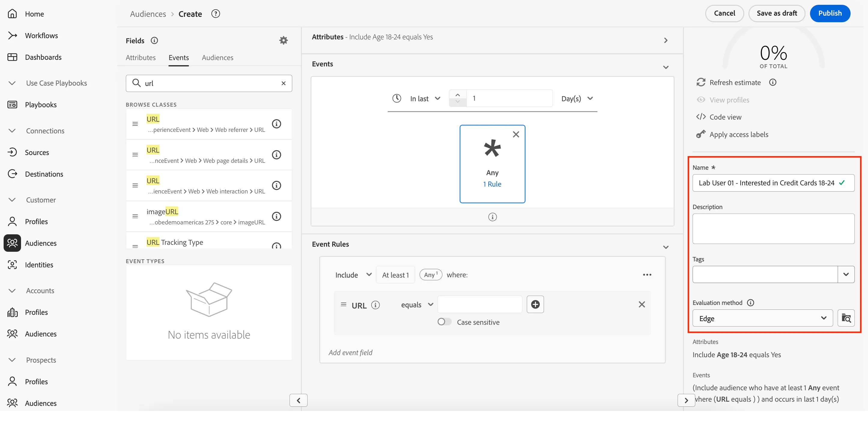Open Tags dropdown arrow
The width and height of the screenshot is (868, 435).
coord(846,274)
